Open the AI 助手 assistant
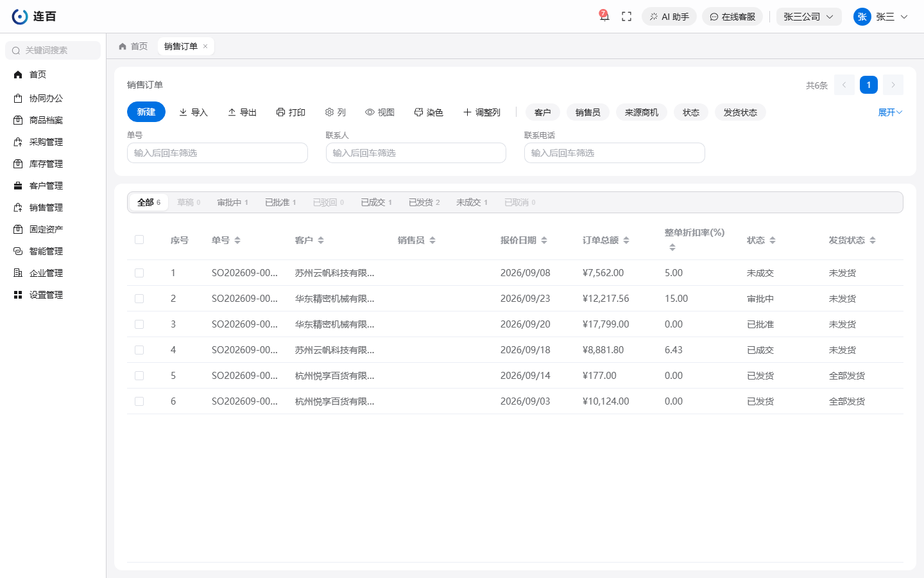 (669, 17)
